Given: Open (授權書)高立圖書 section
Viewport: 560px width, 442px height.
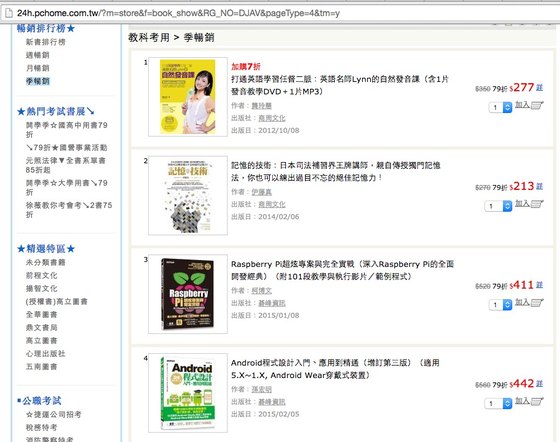Looking at the screenshot, I should pyautogui.click(x=56, y=302).
